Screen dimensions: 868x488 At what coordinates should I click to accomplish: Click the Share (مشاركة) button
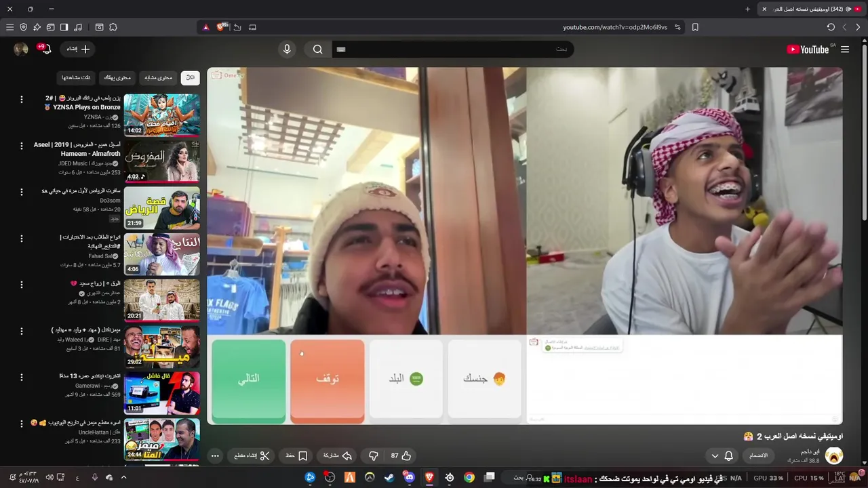337,455
